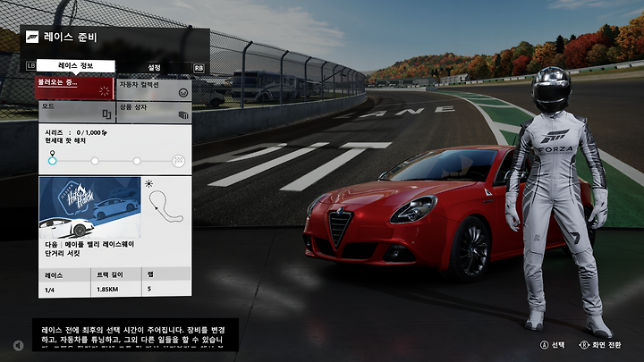
Task: Click the 레이스 준비 header title
Action: click(71, 37)
